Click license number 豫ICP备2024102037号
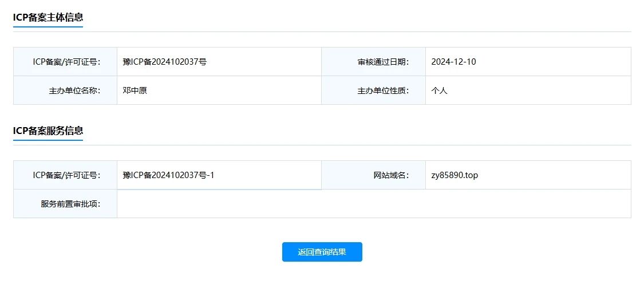 [165, 62]
